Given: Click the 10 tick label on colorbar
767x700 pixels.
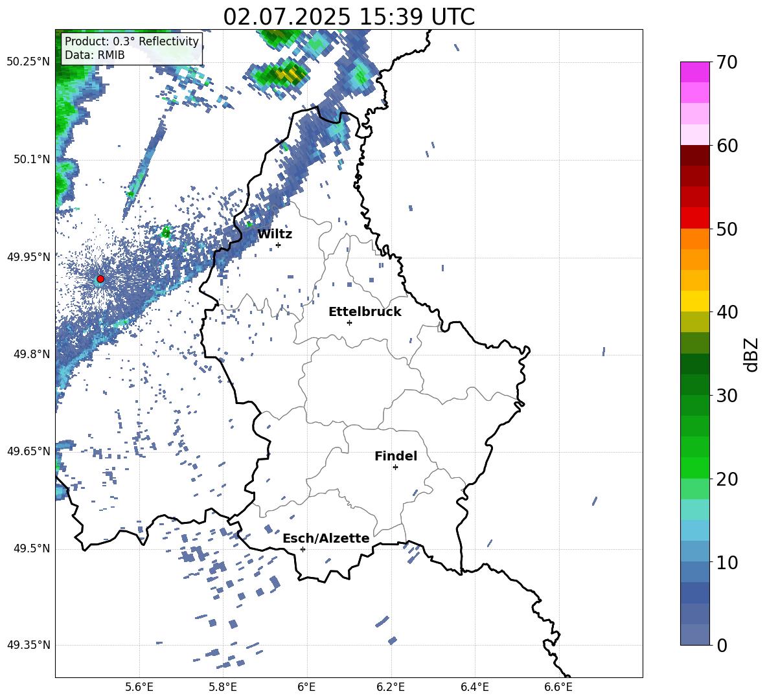Looking at the screenshot, I should 727,562.
